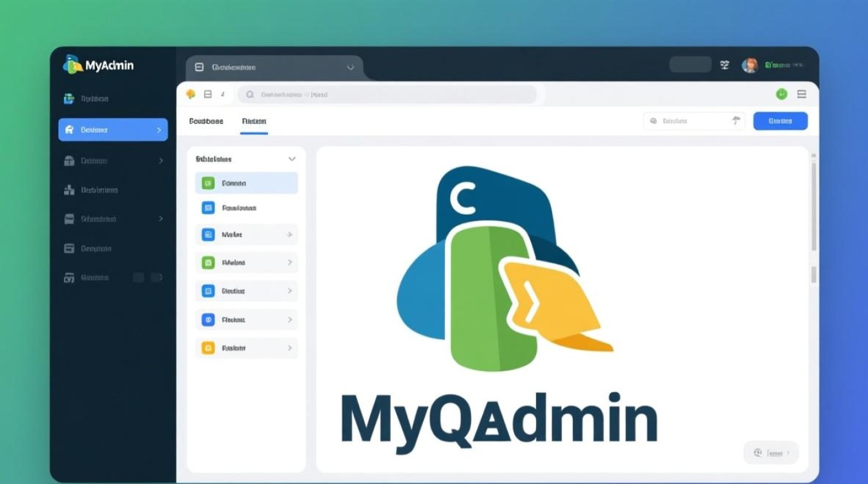
Task: Click the square layout icon beside the yellow icon
Action: pyautogui.click(x=208, y=94)
